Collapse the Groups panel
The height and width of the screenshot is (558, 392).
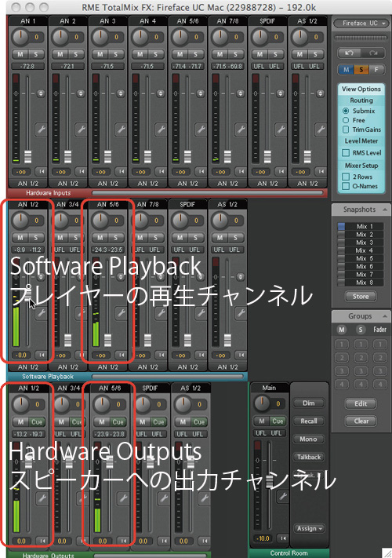(385, 316)
